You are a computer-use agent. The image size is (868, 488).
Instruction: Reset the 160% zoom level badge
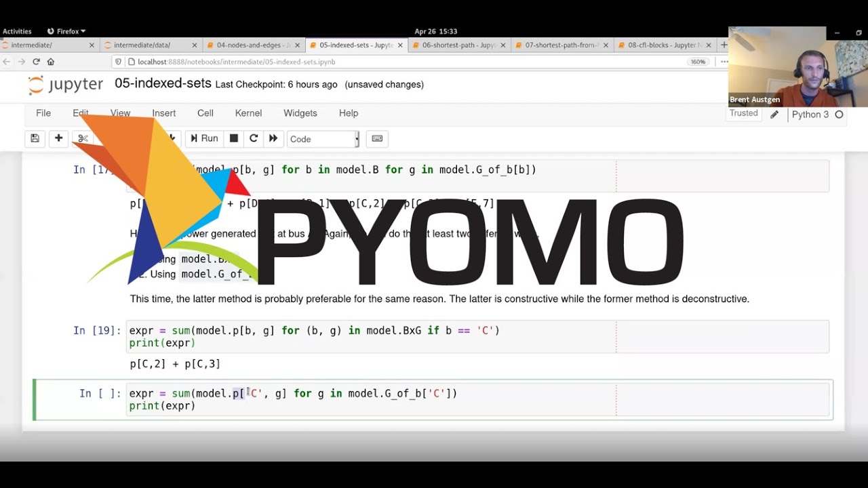coord(698,62)
